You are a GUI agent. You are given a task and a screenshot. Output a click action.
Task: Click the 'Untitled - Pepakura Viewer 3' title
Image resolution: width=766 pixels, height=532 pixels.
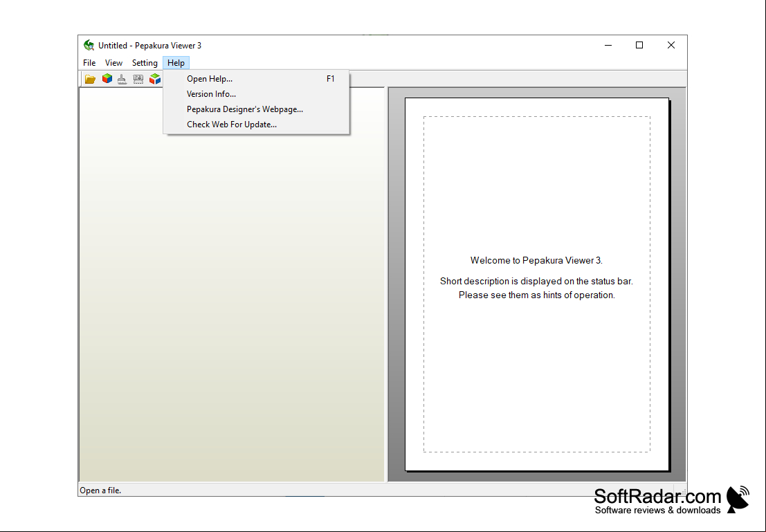point(149,46)
